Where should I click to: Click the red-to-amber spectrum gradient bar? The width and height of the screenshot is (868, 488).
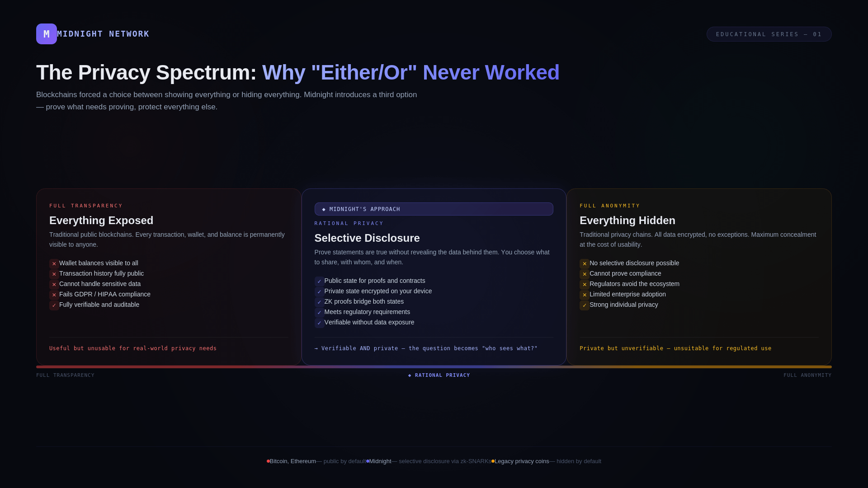433,367
